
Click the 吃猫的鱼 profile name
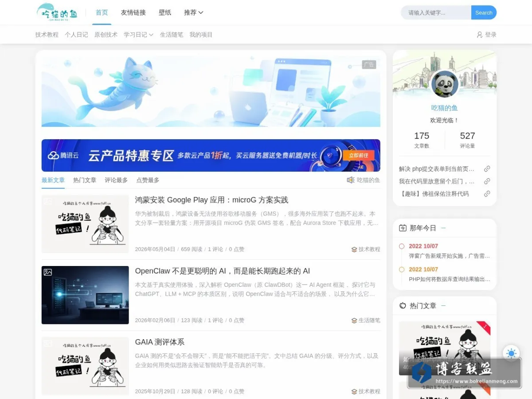tap(445, 108)
